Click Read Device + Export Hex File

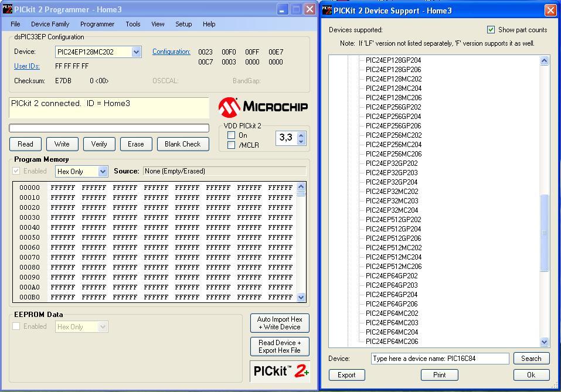coord(280,346)
